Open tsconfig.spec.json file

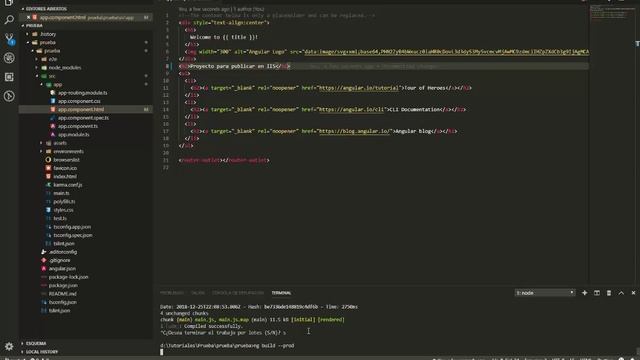[x=73, y=235]
